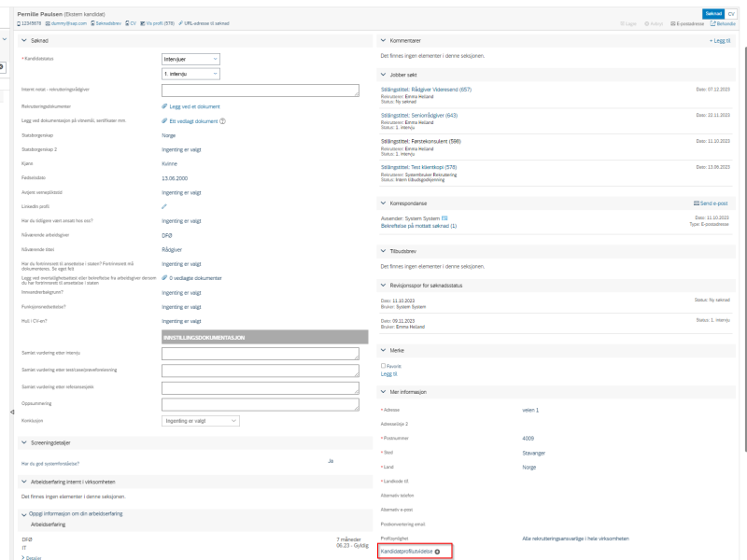Screen dimensions: 747x560
Task: Click the CV document icon in header
Action: tap(127, 23)
